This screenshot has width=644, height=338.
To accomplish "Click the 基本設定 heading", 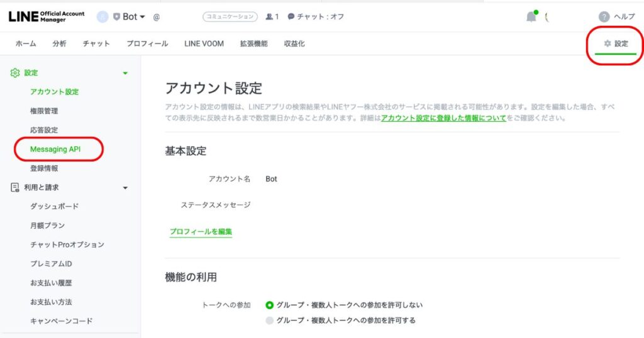I will pos(186,151).
